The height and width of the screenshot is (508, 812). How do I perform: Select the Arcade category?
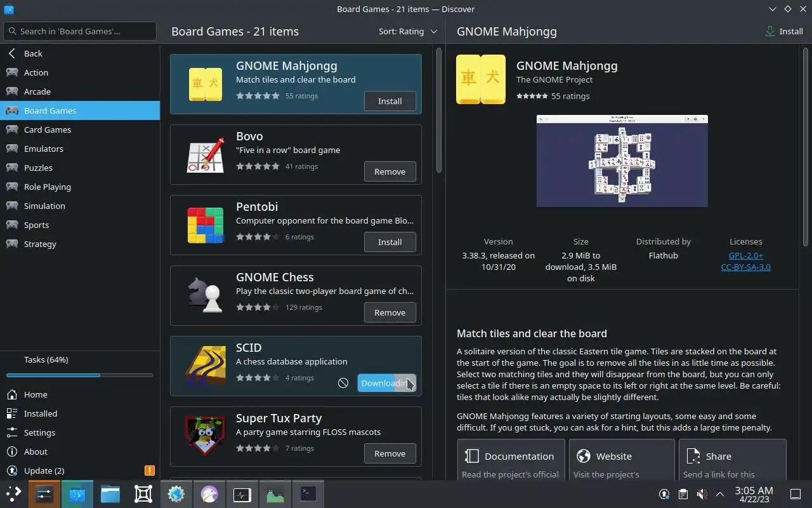[80, 91]
